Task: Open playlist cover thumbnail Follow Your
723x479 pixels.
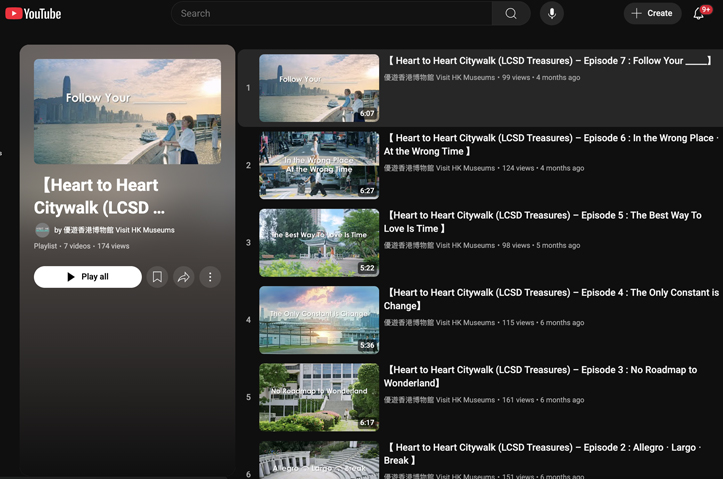Action: (127, 112)
